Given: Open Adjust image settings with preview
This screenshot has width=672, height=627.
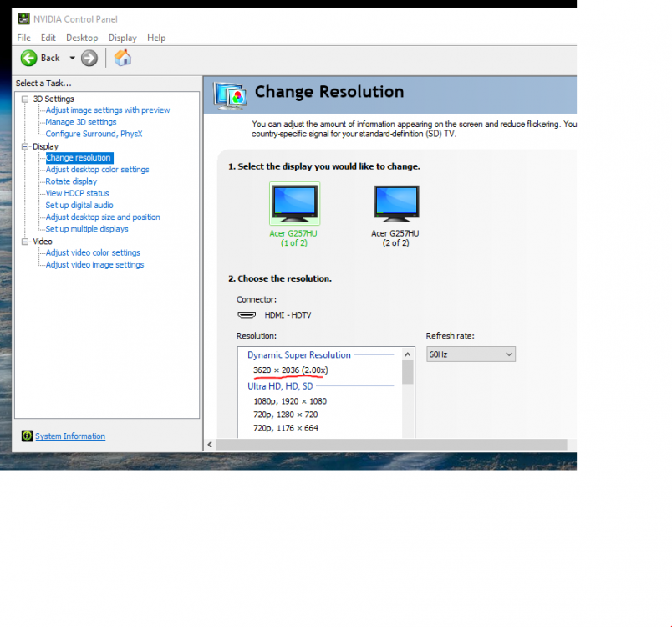Looking at the screenshot, I should pos(108,110).
